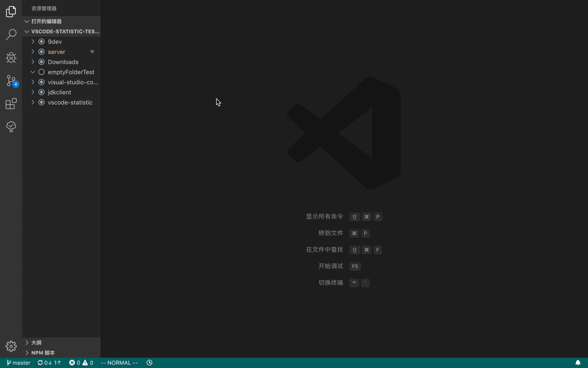Click the visual-studio-co... folder circle icon
The height and width of the screenshot is (368, 588).
tap(41, 82)
